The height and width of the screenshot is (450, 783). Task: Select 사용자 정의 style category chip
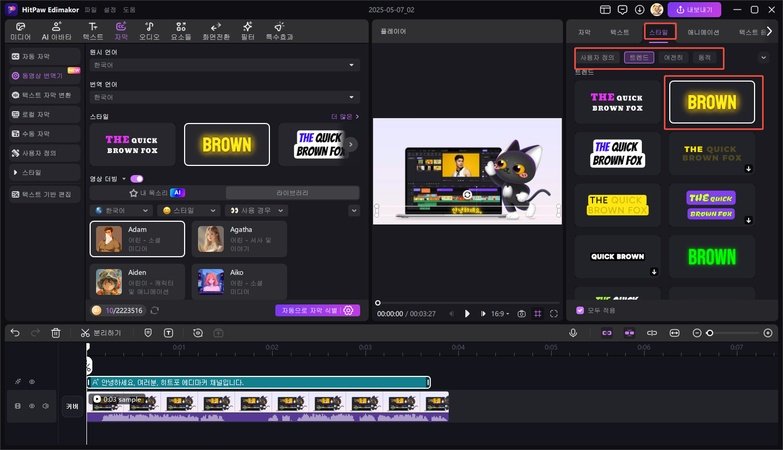point(597,57)
